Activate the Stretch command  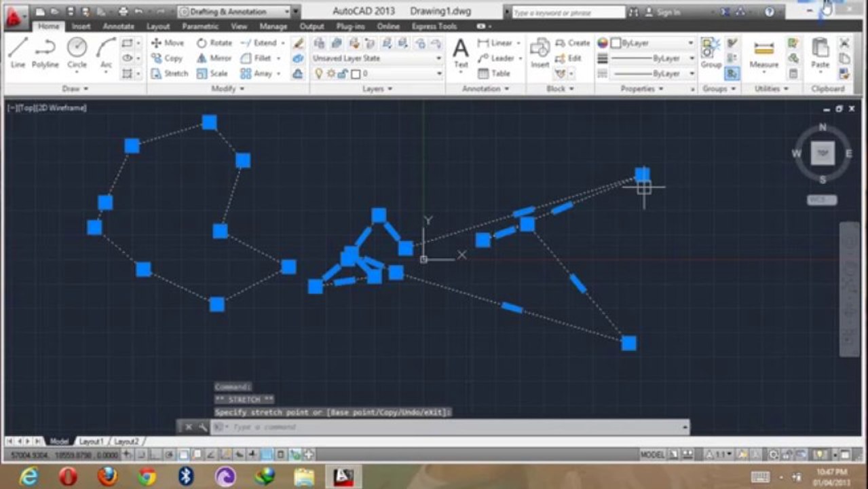click(x=170, y=73)
